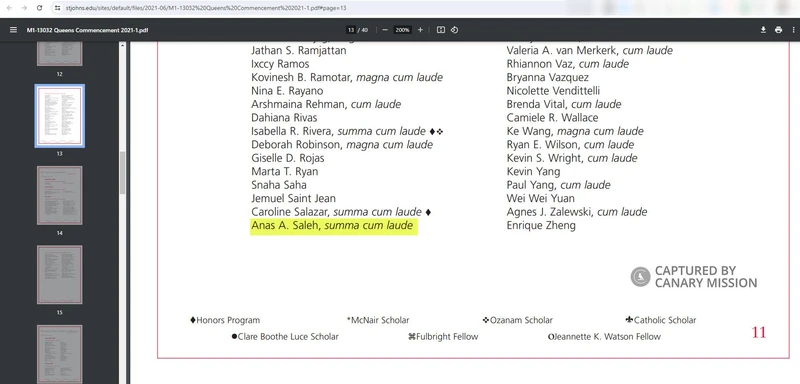Rotate the document counterclockwise icon
This screenshot has height=384, width=800.
[455, 30]
